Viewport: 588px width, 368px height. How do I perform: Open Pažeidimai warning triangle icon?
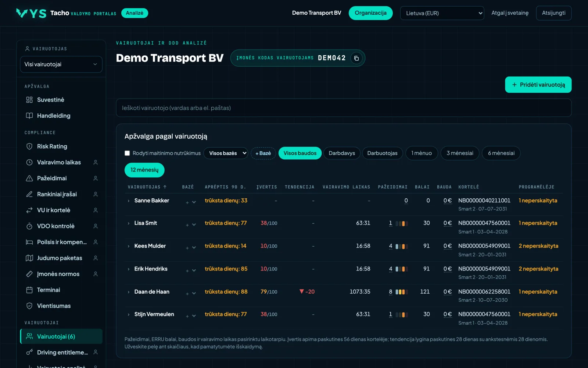coord(29,178)
